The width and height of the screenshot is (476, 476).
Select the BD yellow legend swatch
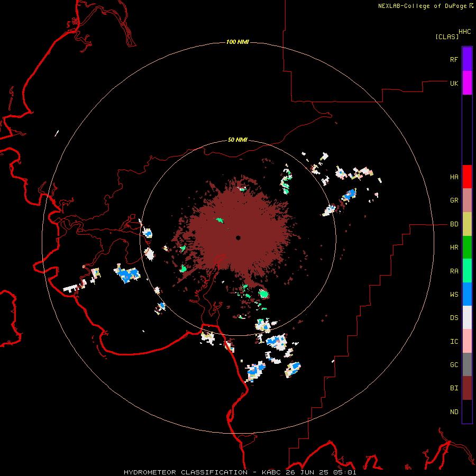467,224
